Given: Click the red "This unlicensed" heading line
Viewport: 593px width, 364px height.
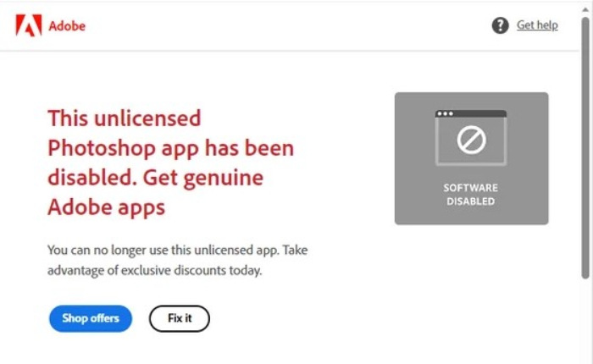Looking at the screenshot, I should [125, 117].
